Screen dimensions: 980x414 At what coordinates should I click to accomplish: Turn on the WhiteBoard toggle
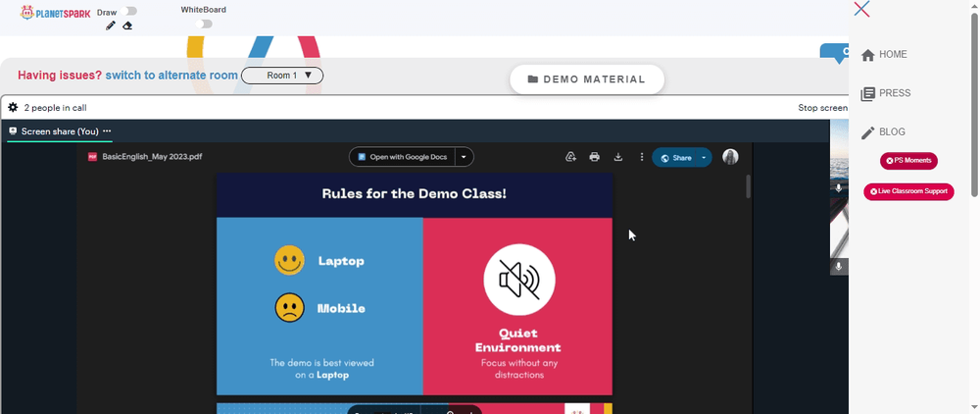click(x=204, y=24)
